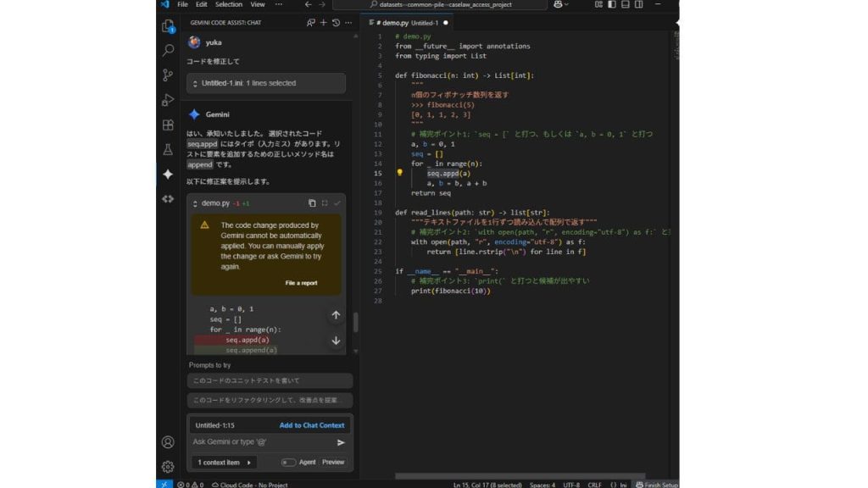Click the Preview label beside Agent

click(x=333, y=462)
